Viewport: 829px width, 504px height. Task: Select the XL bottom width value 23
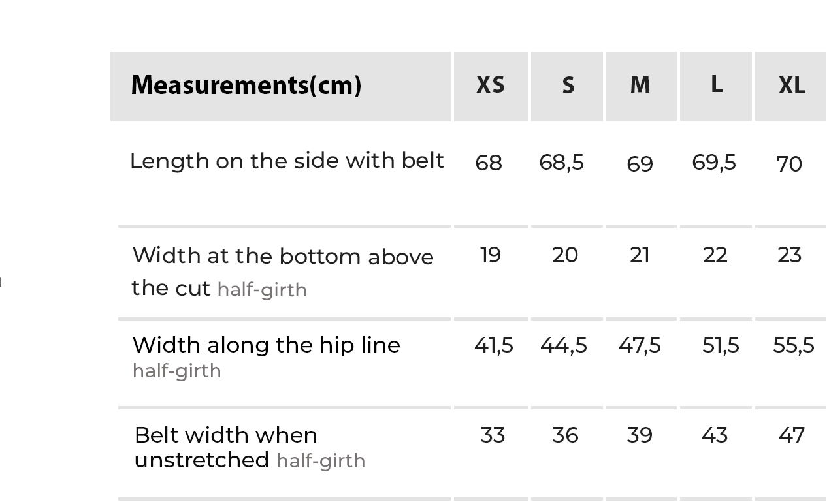coord(789,255)
